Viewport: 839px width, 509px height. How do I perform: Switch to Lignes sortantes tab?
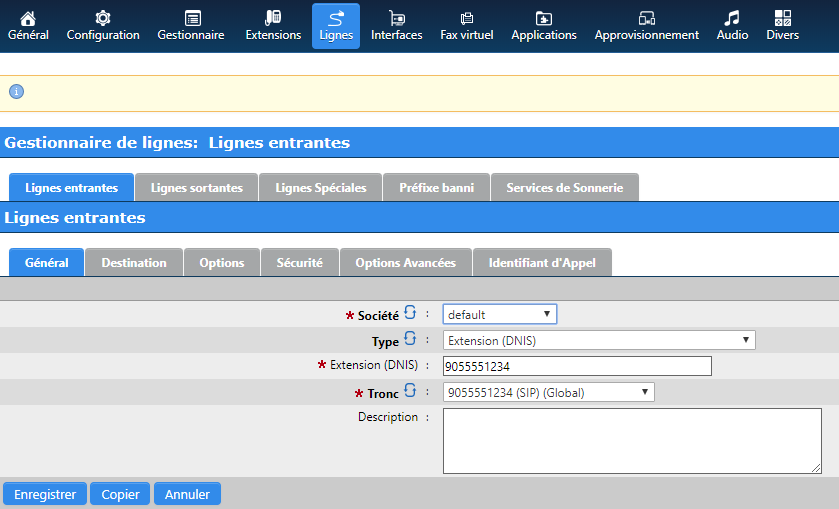coord(196,188)
